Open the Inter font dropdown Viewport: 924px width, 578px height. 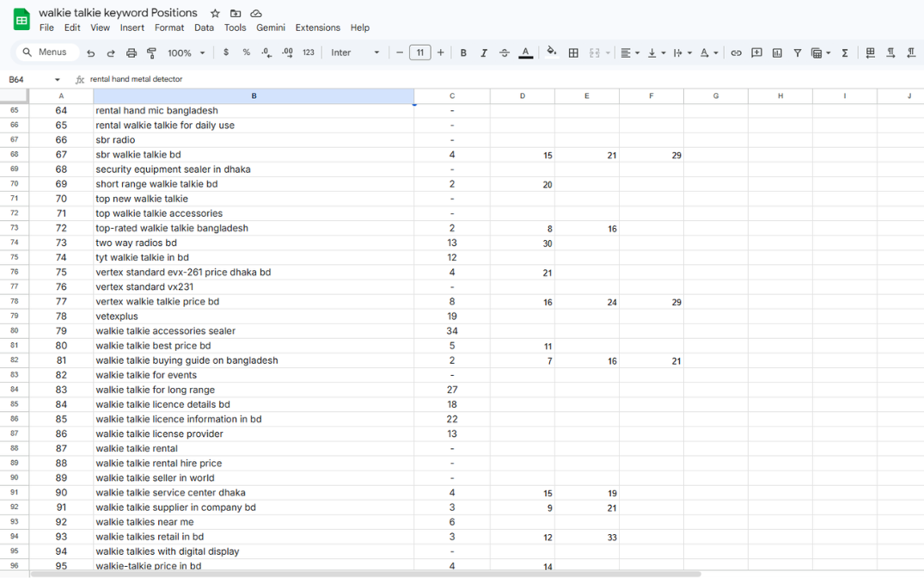tap(355, 53)
